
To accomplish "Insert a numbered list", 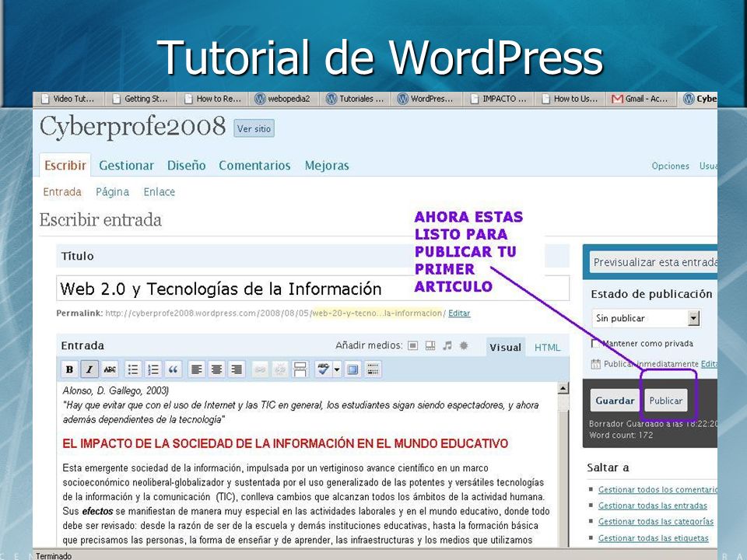I will (x=153, y=369).
